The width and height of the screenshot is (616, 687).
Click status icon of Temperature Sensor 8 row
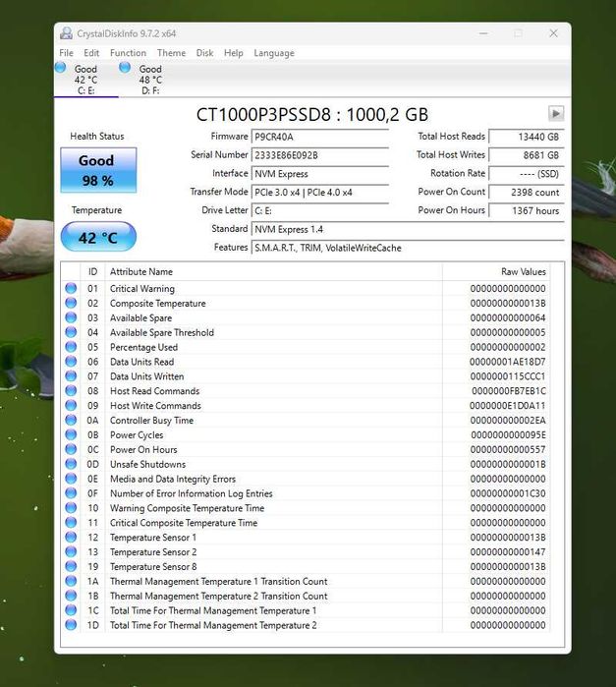[x=71, y=566]
